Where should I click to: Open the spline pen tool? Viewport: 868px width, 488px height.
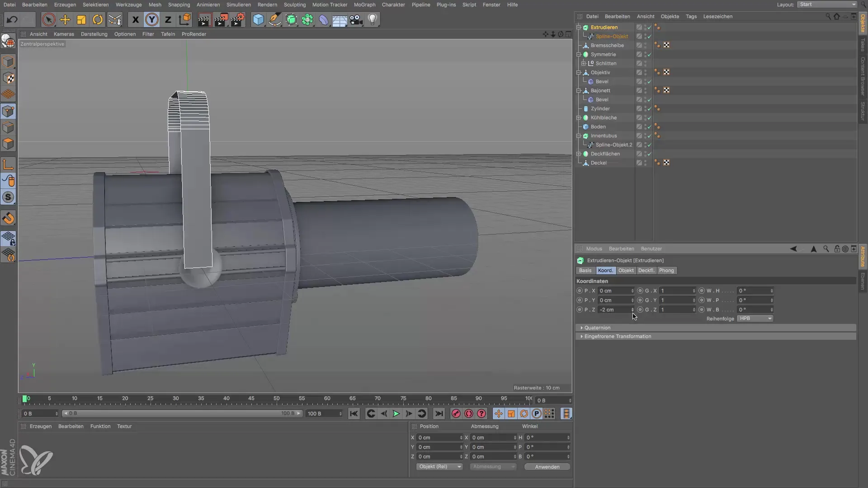click(274, 19)
